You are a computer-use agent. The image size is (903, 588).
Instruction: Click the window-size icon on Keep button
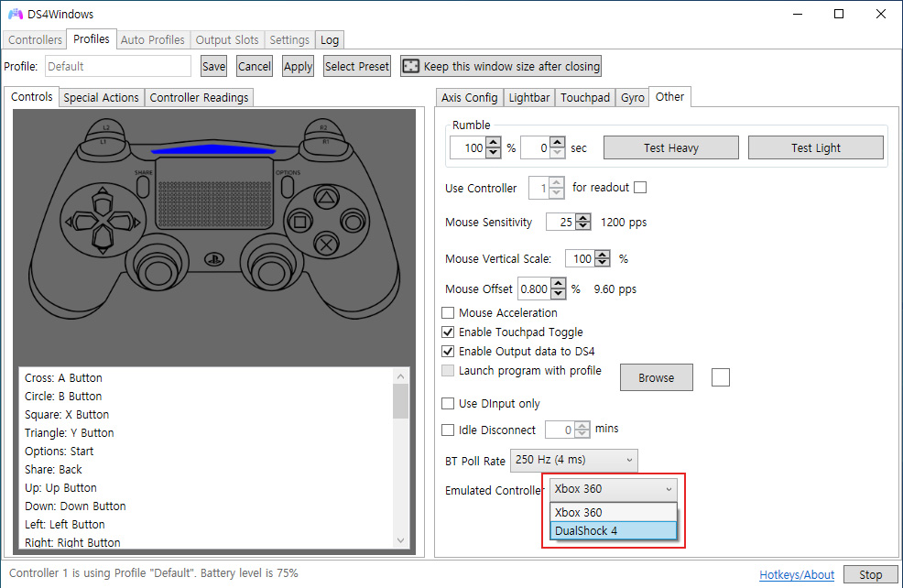pyautogui.click(x=410, y=66)
